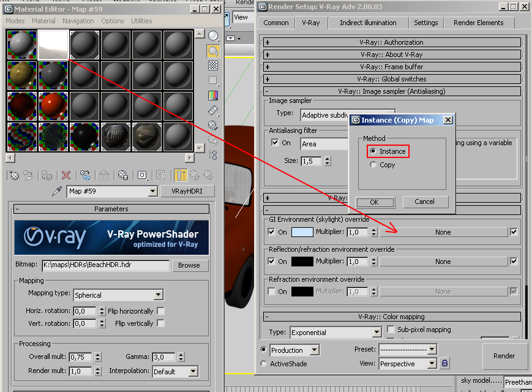Click Put Material to Scene icon
Viewport: 532px width, 392px height.
point(28,175)
